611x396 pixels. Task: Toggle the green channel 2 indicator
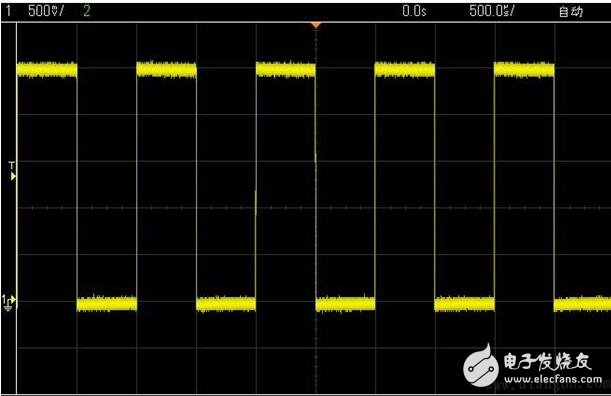pos(87,11)
